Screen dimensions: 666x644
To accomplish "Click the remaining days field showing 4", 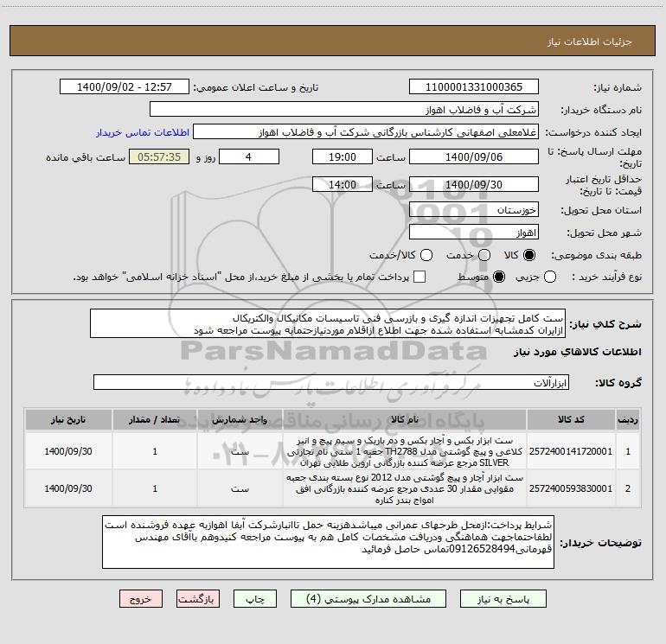I will point(249,156).
